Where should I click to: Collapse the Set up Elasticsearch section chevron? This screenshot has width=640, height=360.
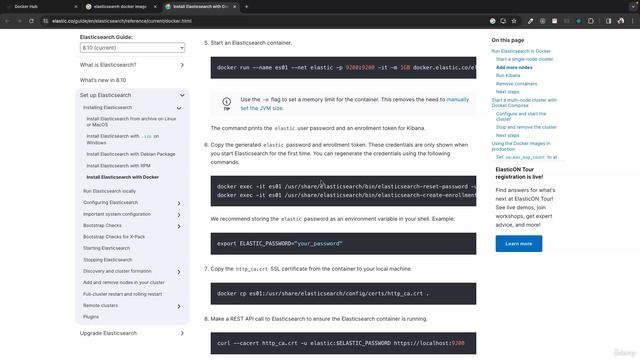pos(182,95)
